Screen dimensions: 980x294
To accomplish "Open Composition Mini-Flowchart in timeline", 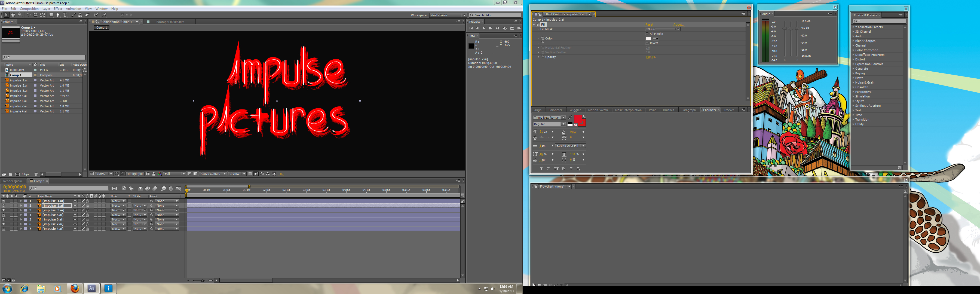I will [x=115, y=189].
